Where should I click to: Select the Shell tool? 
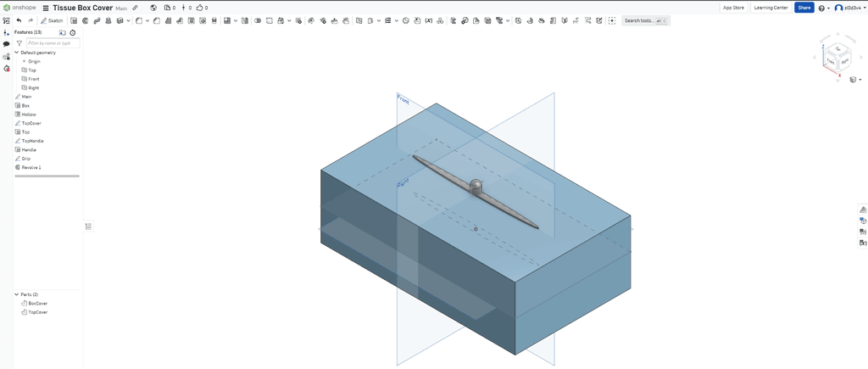(191, 20)
